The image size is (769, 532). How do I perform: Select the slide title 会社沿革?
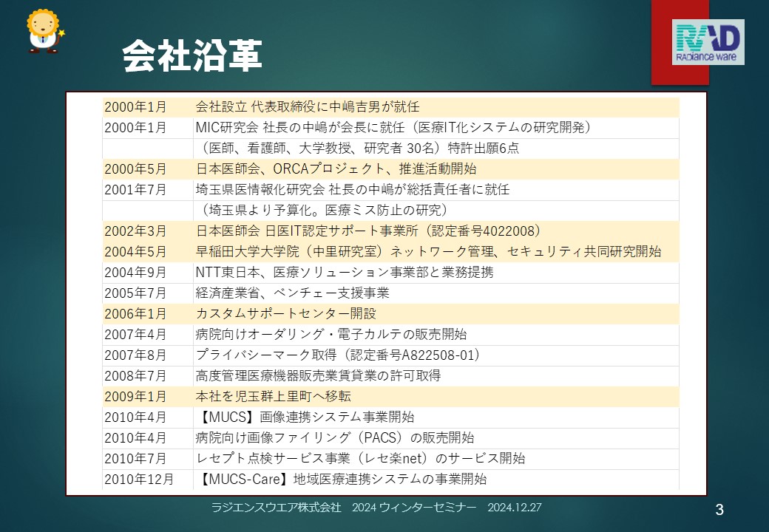coord(192,56)
